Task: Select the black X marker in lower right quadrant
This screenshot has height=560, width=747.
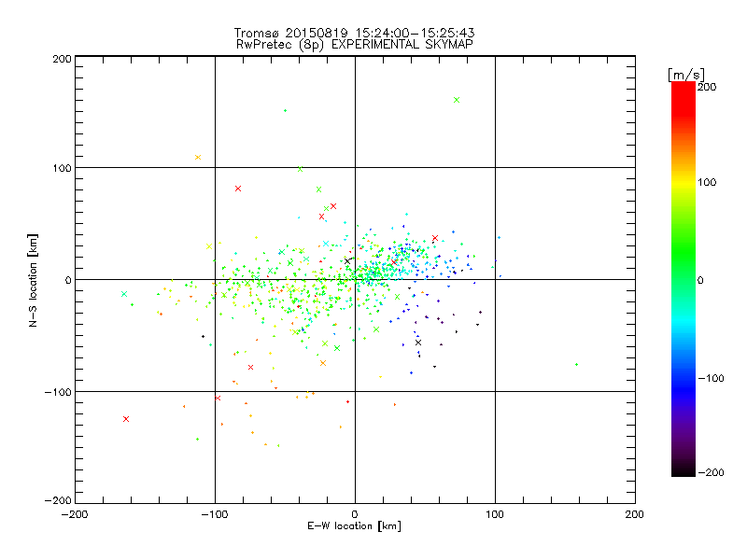Action: point(418,343)
